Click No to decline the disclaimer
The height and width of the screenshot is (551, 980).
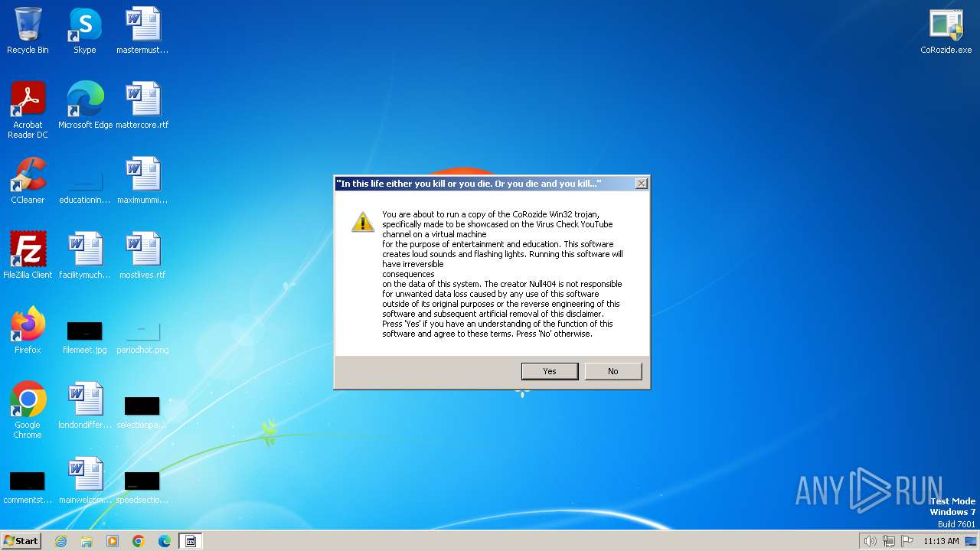tap(613, 371)
